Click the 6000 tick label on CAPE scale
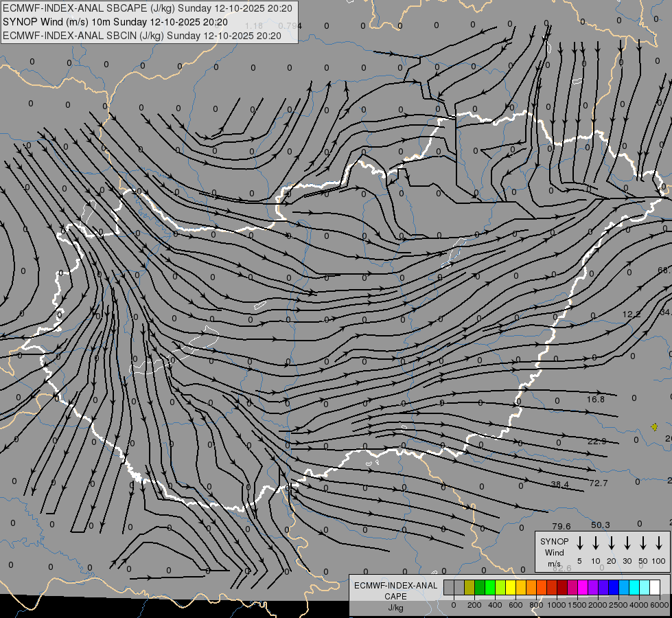The width and height of the screenshot is (672, 618). (660, 605)
